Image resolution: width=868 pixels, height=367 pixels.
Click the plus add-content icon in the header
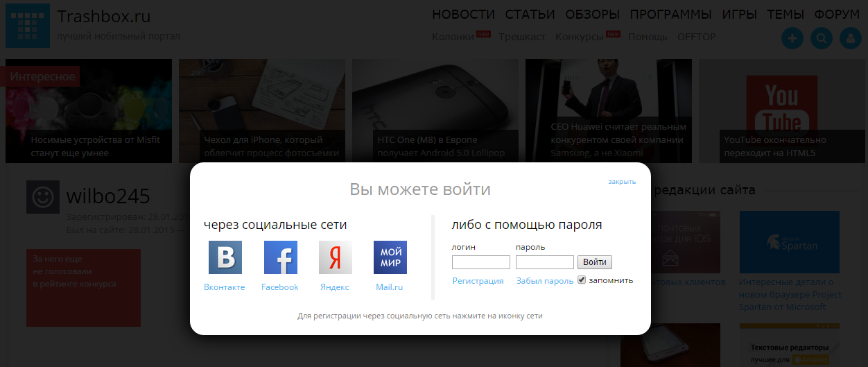[x=792, y=38]
